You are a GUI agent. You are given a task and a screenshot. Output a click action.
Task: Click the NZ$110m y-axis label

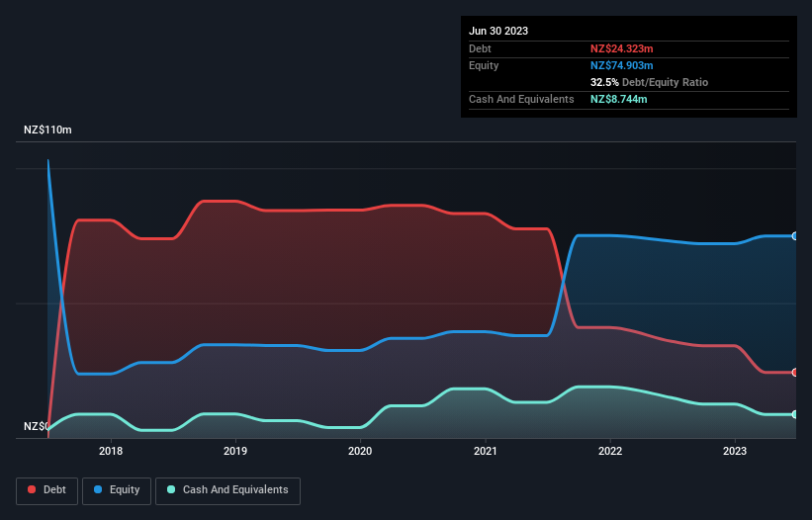(47, 130)
